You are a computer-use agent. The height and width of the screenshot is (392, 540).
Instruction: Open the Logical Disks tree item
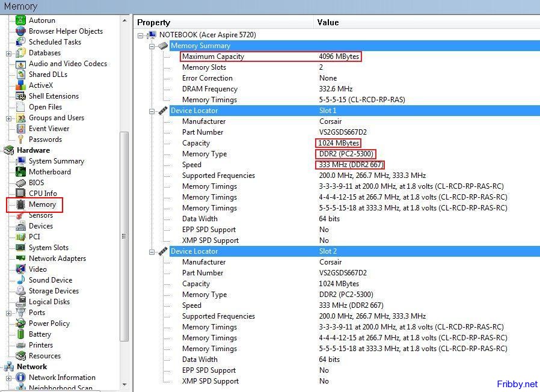(49, 302)
